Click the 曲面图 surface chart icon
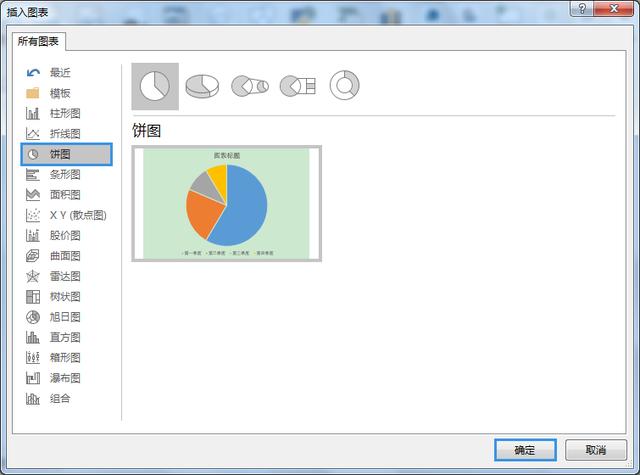Image resolution: width=640 pixels, height=475 pixels. coord(33,256)
